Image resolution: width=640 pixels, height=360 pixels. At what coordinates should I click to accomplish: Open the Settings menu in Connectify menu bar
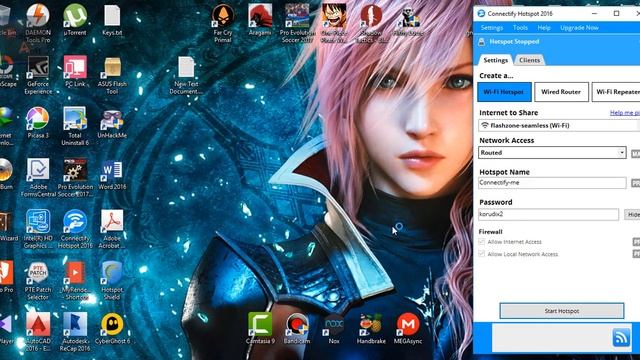click(492, 28)
